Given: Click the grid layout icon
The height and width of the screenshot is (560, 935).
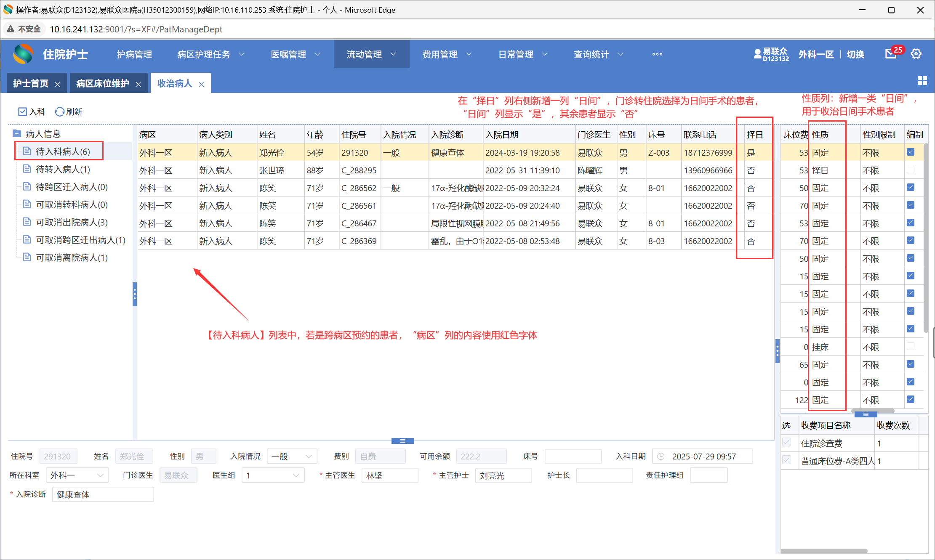Looking at the screenshot, I should [x=922, y=81].
